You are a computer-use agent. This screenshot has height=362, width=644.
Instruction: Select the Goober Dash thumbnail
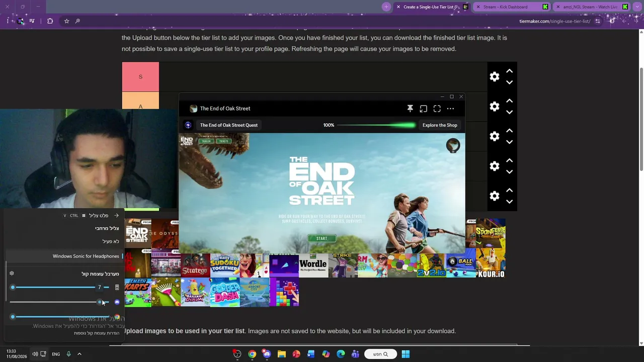225,293
